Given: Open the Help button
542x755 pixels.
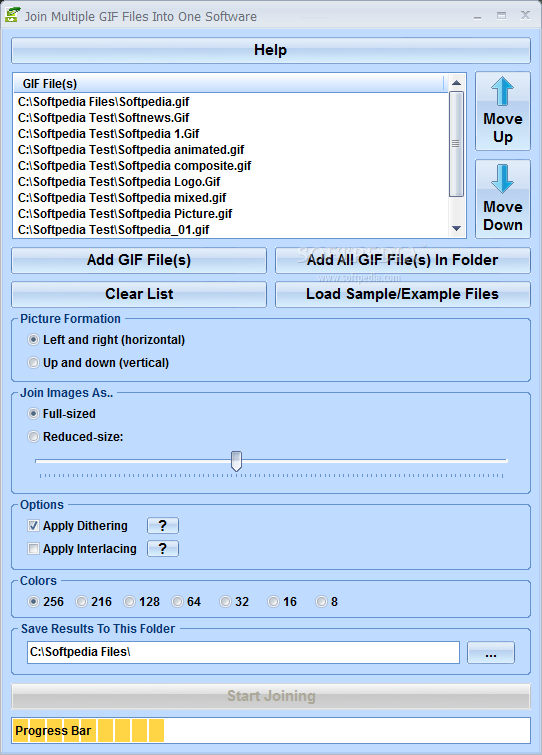Looking at the screenshot, I should (x=271, y=50).
